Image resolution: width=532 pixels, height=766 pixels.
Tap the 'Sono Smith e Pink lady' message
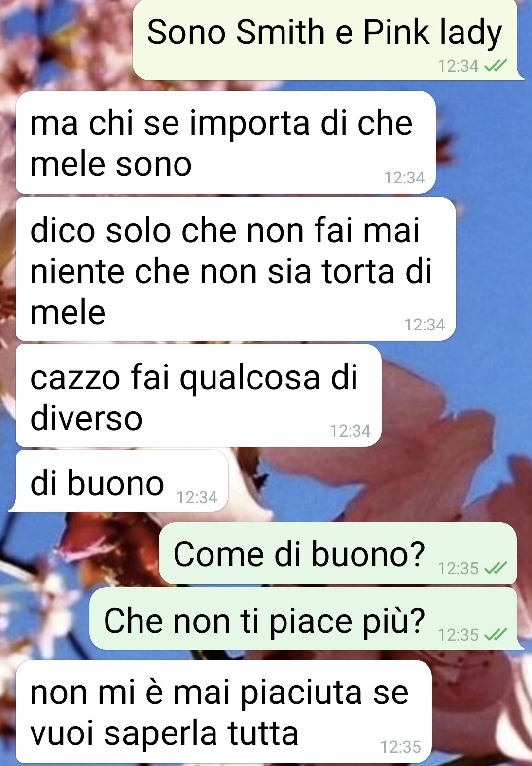pyautogui.click(x=325, y=39)
